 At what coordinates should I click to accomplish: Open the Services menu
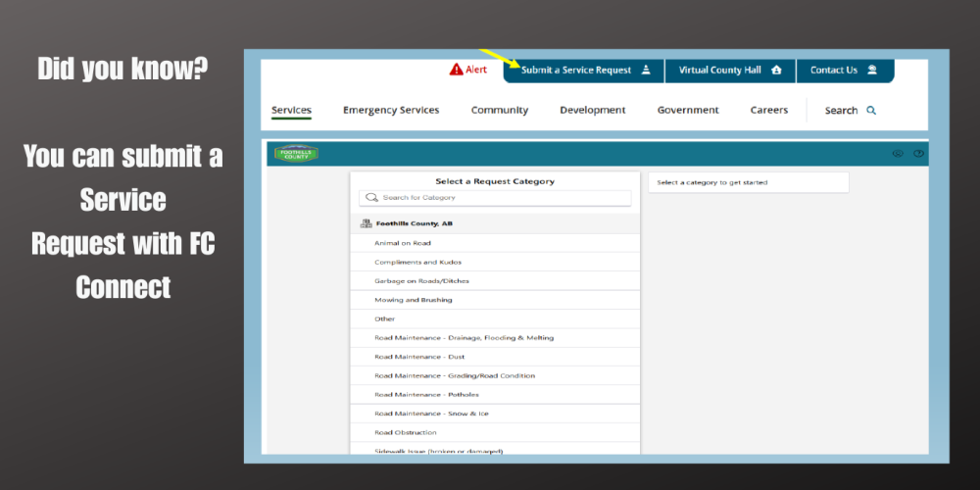click(291, 111)
